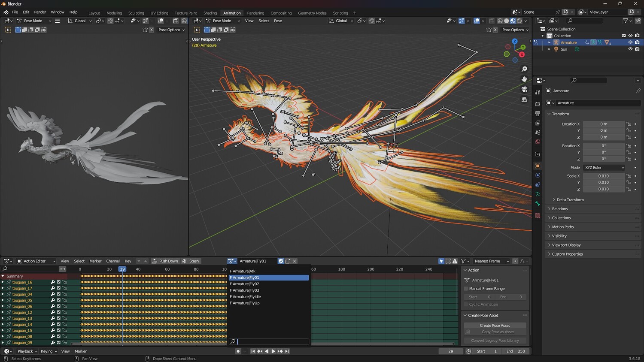This screenshot has height=362, width=644.
Task: Open the Object Data armature properties tab
Action: pyautogui.click(x=538, y=194)
